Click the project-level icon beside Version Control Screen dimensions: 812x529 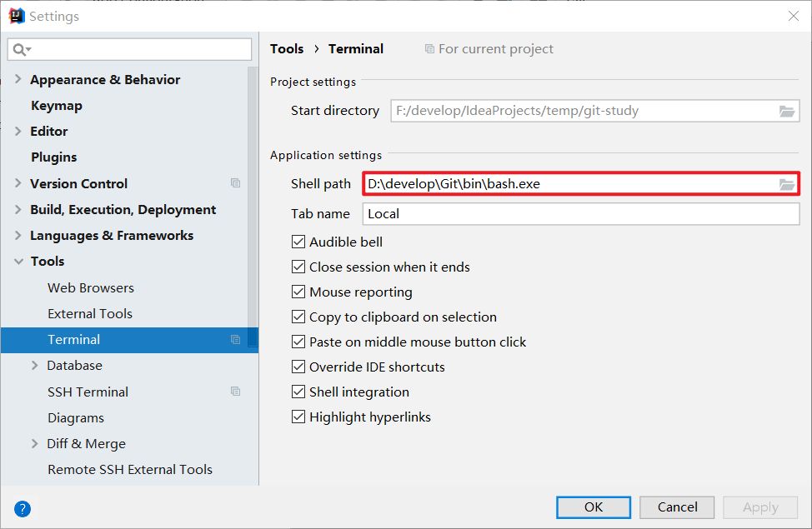tap(235, 183)
